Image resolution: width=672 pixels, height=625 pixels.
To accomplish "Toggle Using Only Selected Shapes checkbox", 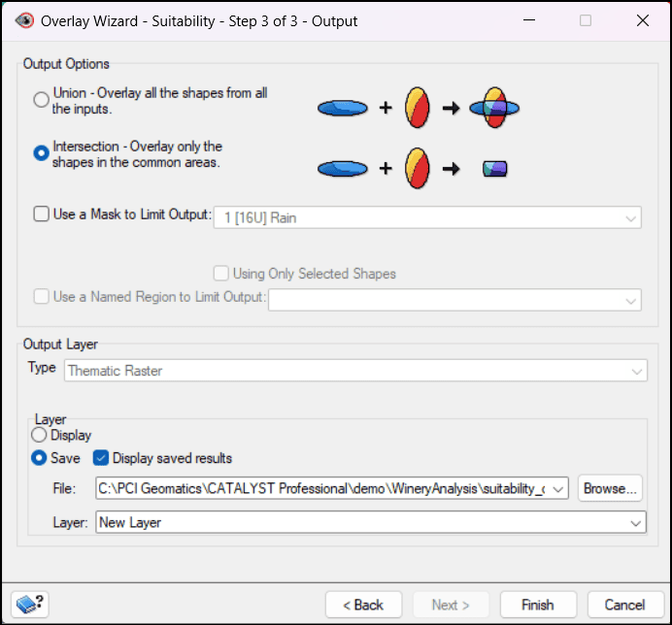I will [220, 274].
